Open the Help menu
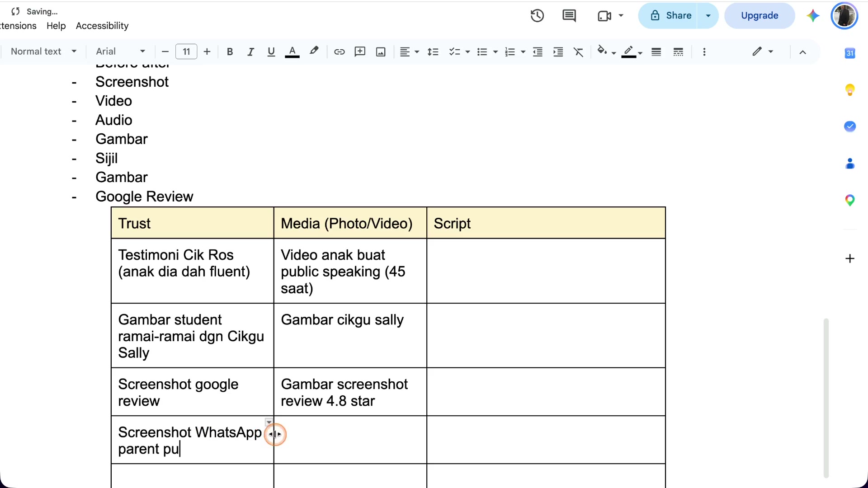 tap(56, 26)
